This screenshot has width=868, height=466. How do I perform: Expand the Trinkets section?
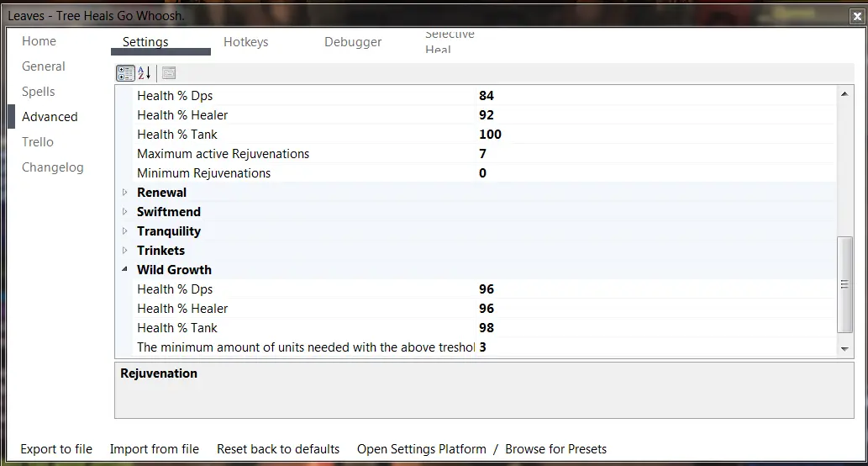pos(125,251)
